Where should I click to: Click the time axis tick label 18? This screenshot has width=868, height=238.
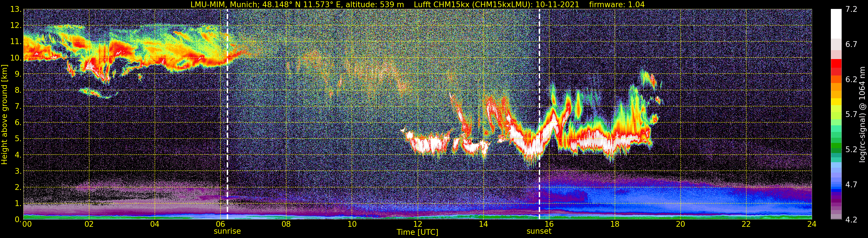click(x=614, y=224)
